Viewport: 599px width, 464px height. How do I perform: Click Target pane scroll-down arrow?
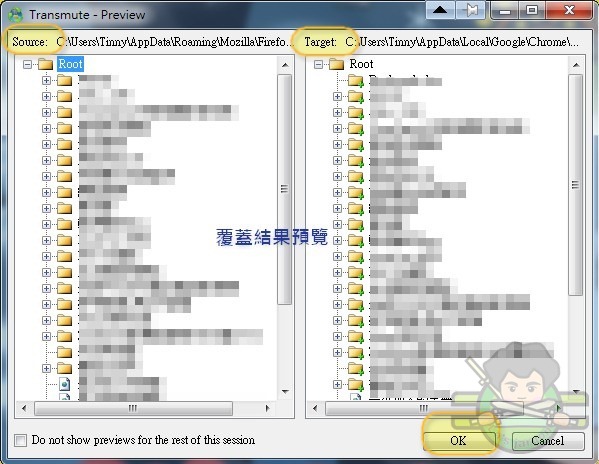[576, 391]
